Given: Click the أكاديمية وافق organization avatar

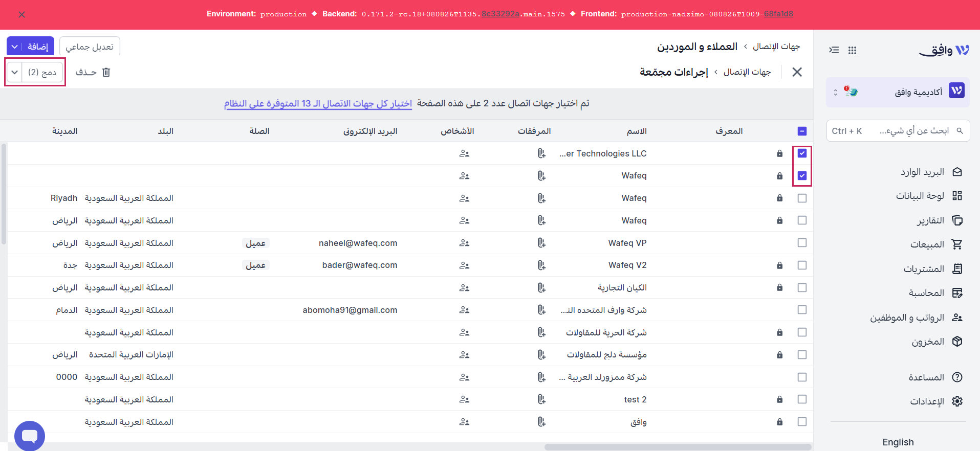Looking at the screenshot, I should tap(956, 91).
